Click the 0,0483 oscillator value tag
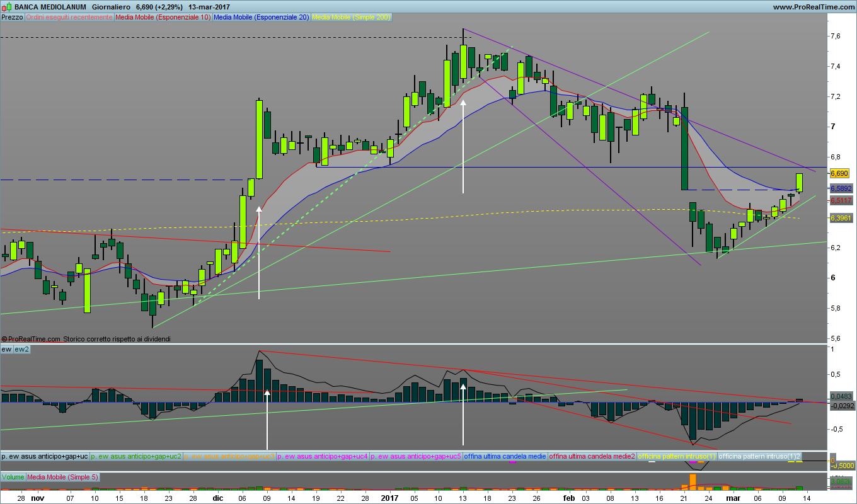 coord(842,396)
